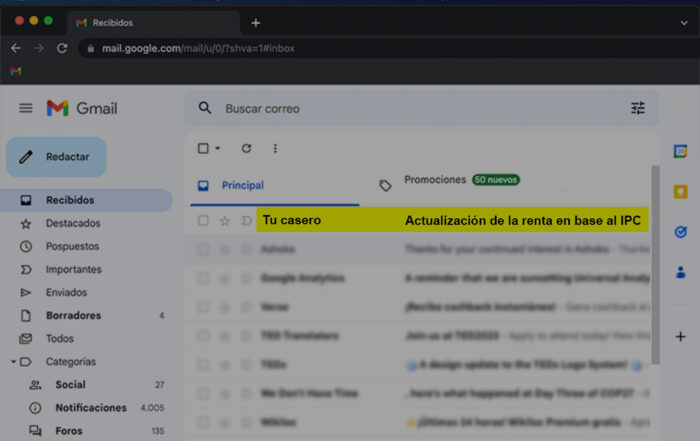Open Contacts in the side panel

pyautogui.click(x=680, y=272)
